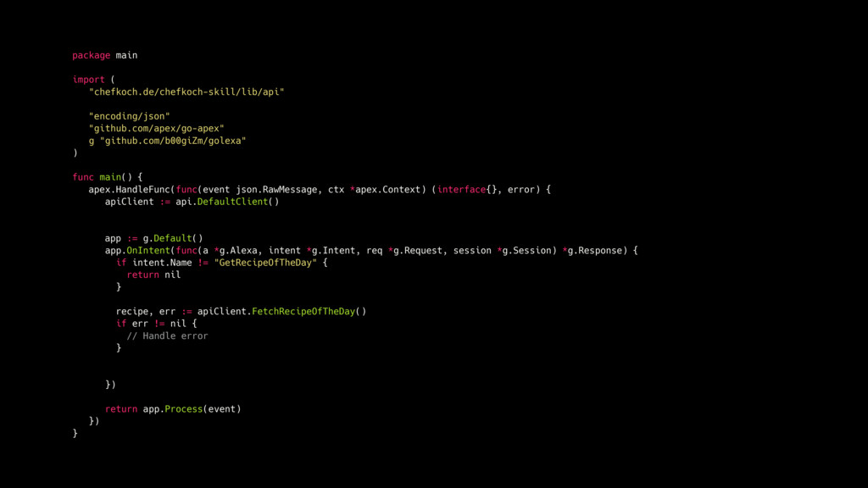
Task: Click the "encoding/json" import line
Action: 129,116
